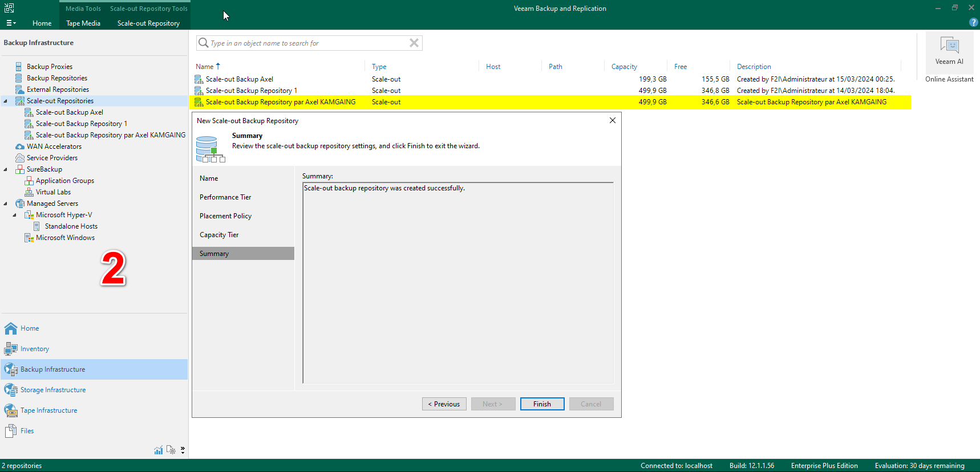Click the Microsoft Hyper-V icon
980x472 pixels.
(29, 215)
